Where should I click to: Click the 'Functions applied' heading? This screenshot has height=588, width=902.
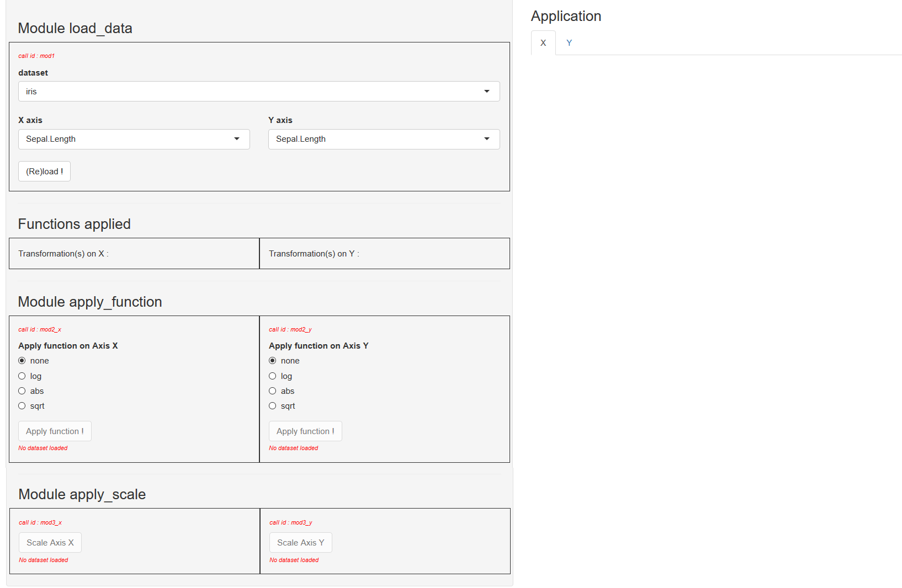75,224
